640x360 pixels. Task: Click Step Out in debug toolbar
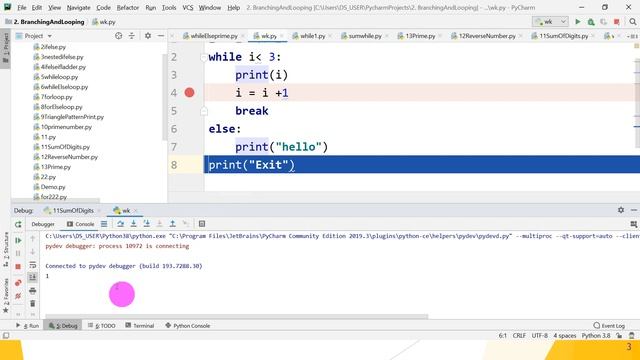tap(173, 224)
